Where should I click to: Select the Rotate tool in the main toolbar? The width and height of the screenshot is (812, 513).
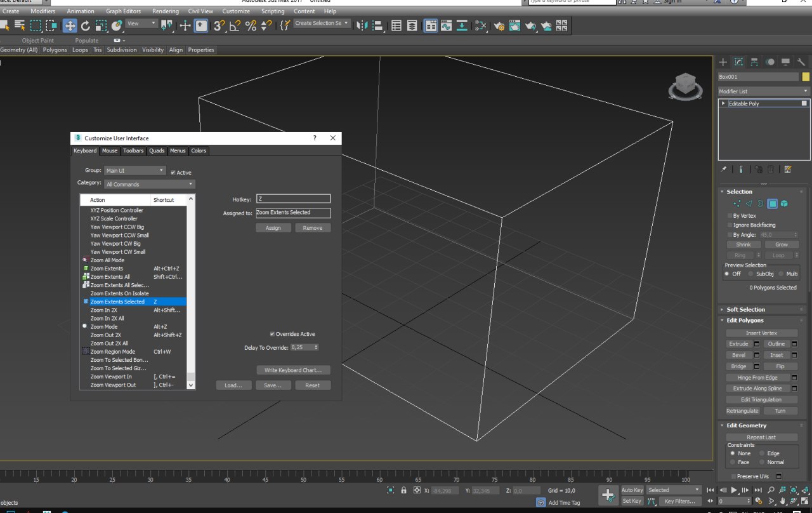pos(86,25)
